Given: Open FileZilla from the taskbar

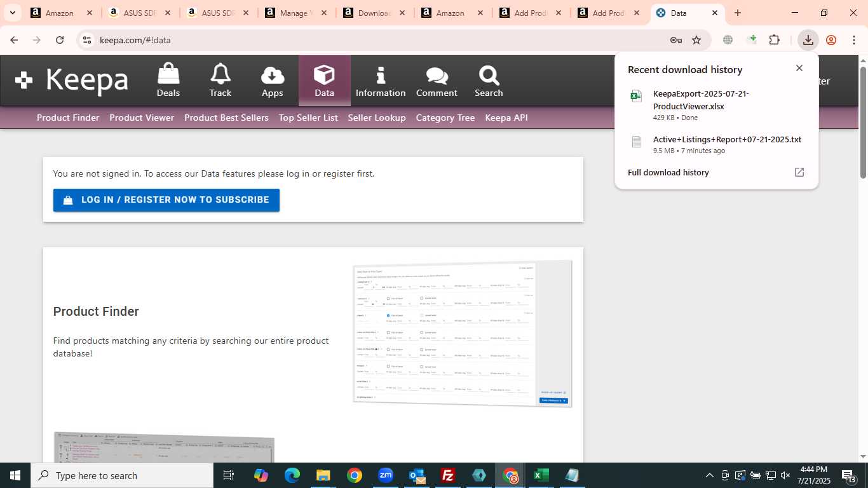Looking at the screenshot, I should (x=448, y=475).
